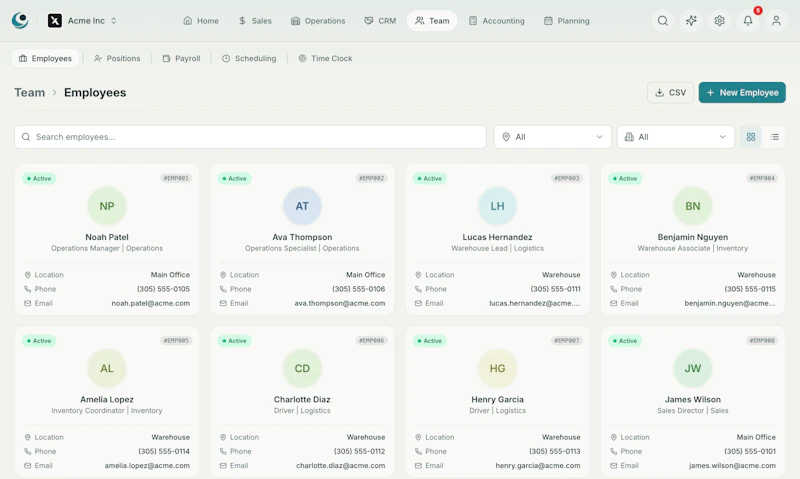
Task: Switch to the Positions tab
Action: (x=117, y=59)
